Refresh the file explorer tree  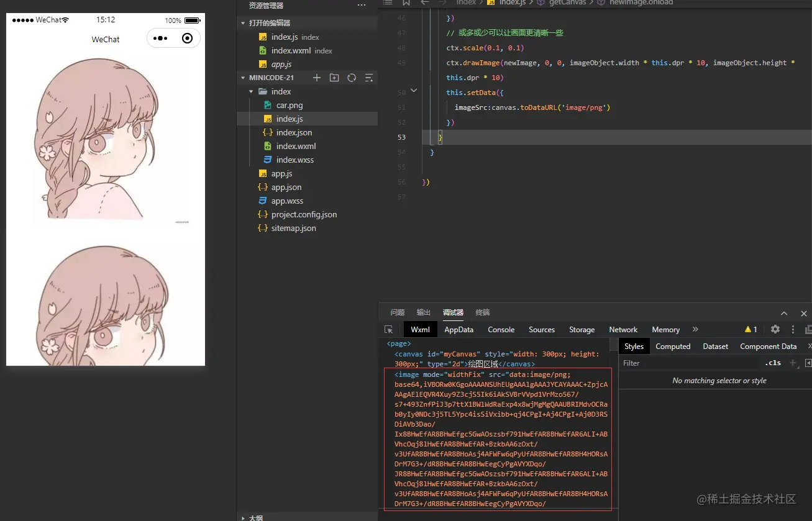coord(352,78)
